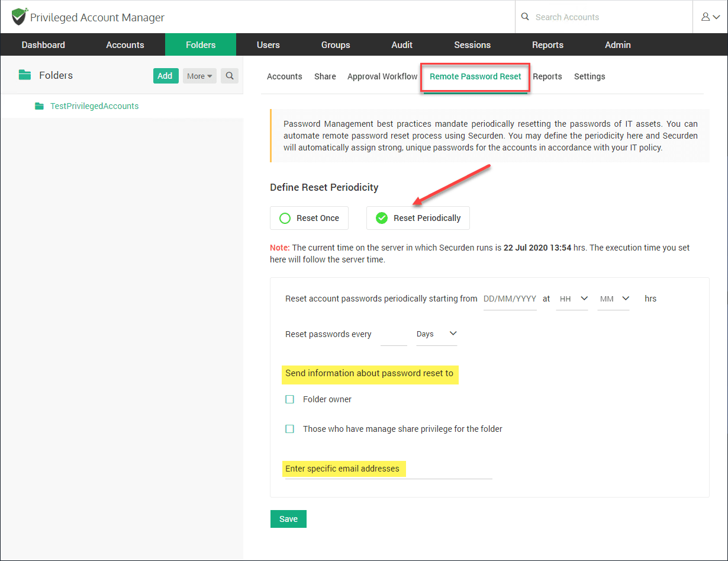Select TestPrivilegedAccounts in the folder tree
The height and width of the screenshot is (561, 728).
[x=95, y=106]
